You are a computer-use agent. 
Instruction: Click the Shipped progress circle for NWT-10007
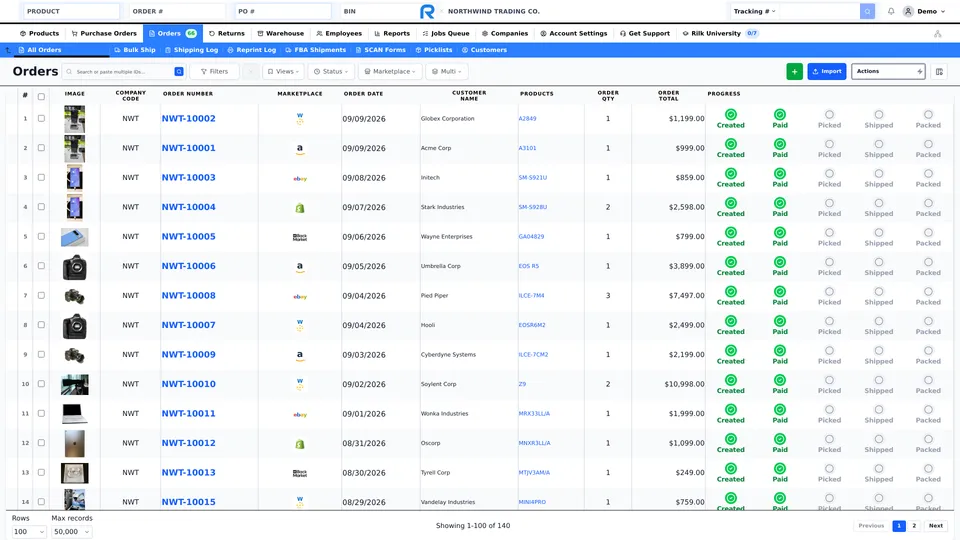point(879,321)
